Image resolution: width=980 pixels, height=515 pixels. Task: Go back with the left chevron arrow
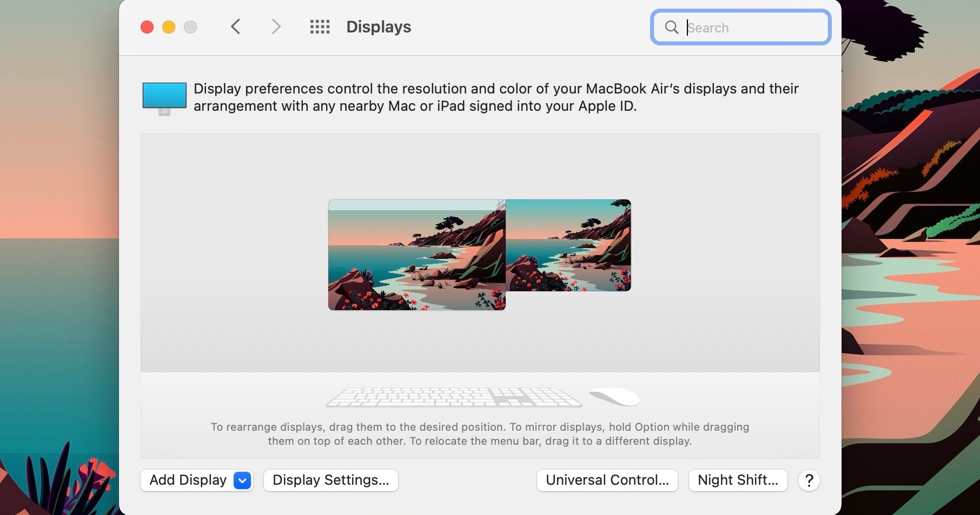pyautogui.click(x=235, y=26)
